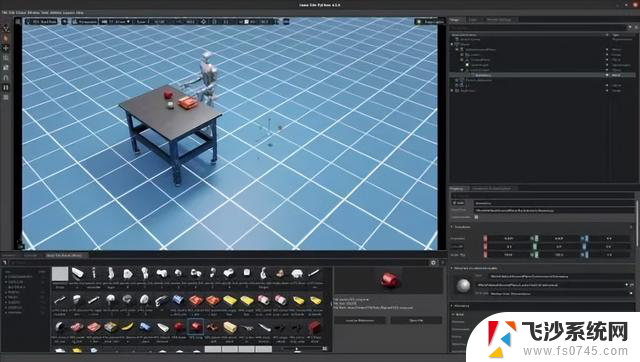The width and height of the screenshot is (640, 362).
Task: Click the red X label of Translate row
Action: 485,238
